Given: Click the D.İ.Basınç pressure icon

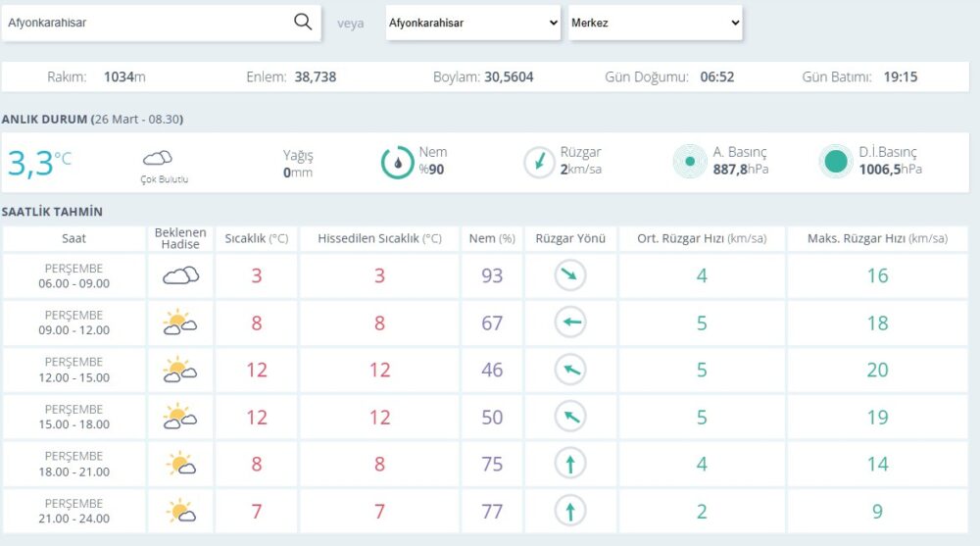Looking at the screenshot, I should point(836,163).
